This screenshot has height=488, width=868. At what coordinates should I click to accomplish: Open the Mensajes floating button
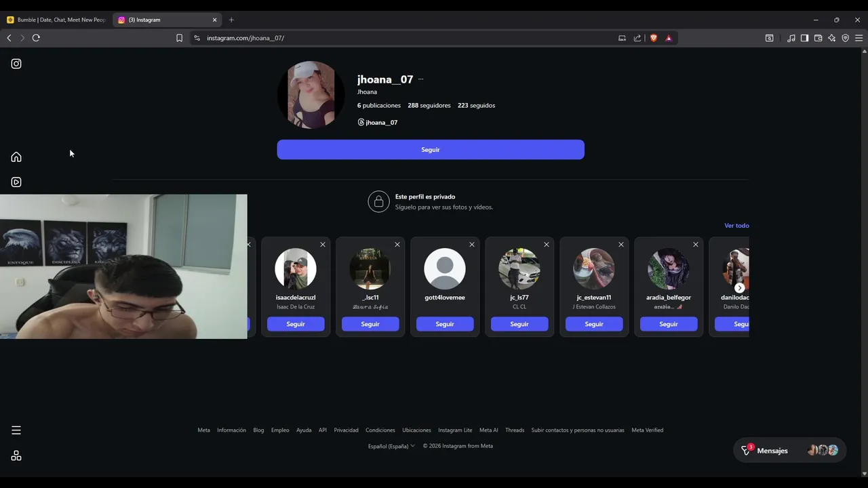click(789, 451)
